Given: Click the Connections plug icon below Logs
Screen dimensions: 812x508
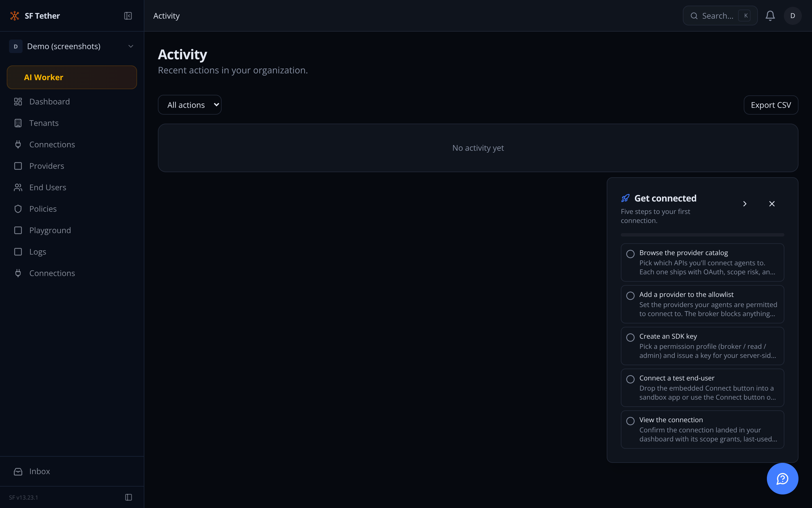Looking at the screenshot, I should tap(18, 273).
